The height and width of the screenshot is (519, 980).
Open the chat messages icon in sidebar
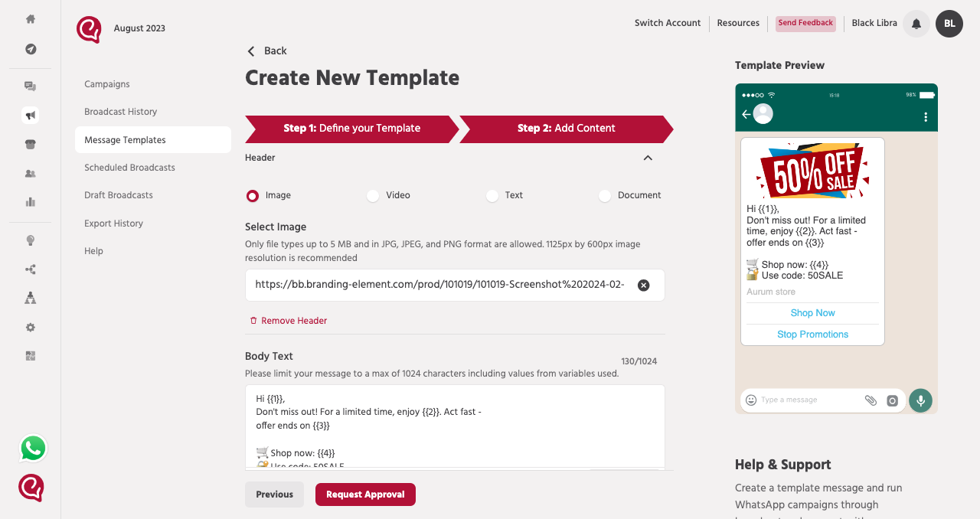[x=30, y=86]
